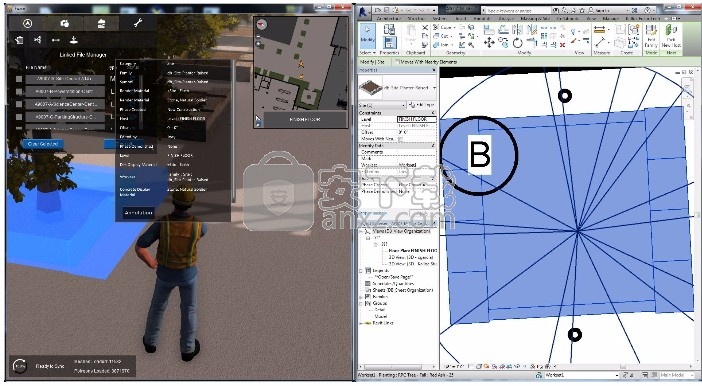Click the Rotate tool icon

pos(518,43)
